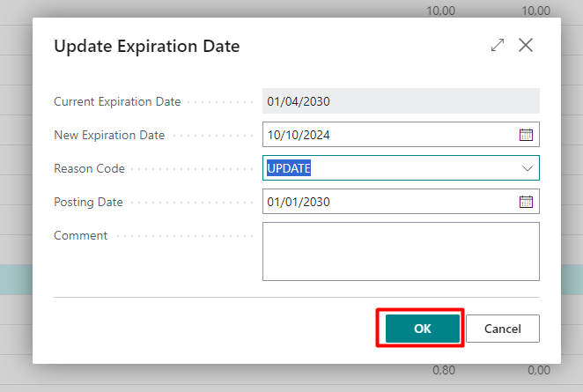Close the Update Expiration Date dialog
Screen dimensions: 583x392
point(526,46)
